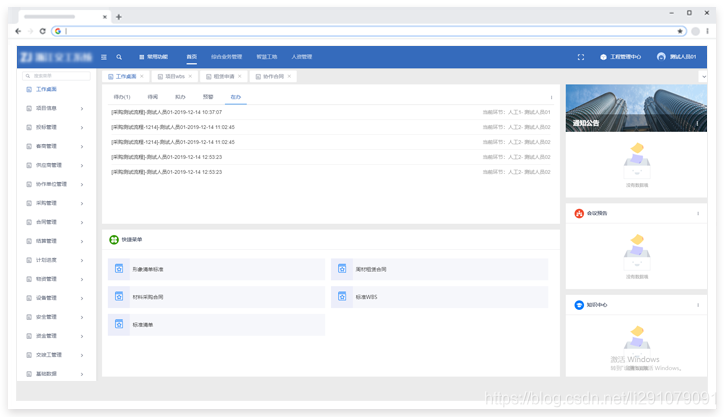Open the 材料采购合同 shortcut label
726x417 pixels.
(x=148, y=297)
